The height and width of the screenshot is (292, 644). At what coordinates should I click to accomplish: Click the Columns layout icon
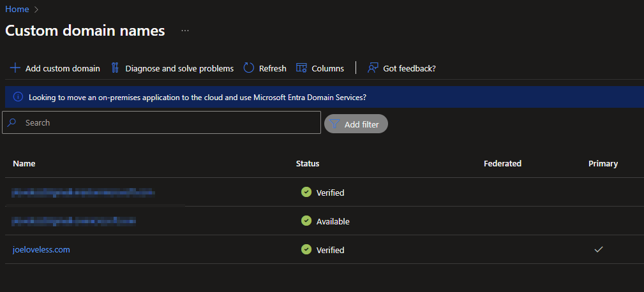click(x=301, y=68)
